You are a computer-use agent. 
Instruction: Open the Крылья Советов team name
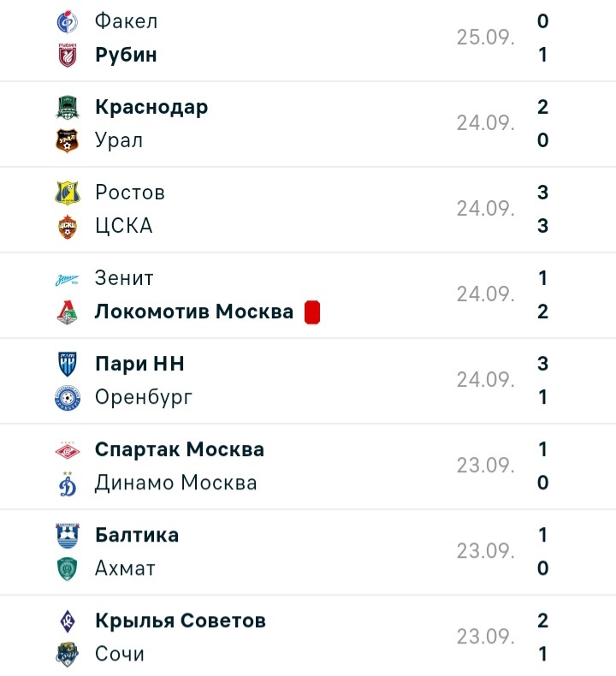(x=181, y=620)
